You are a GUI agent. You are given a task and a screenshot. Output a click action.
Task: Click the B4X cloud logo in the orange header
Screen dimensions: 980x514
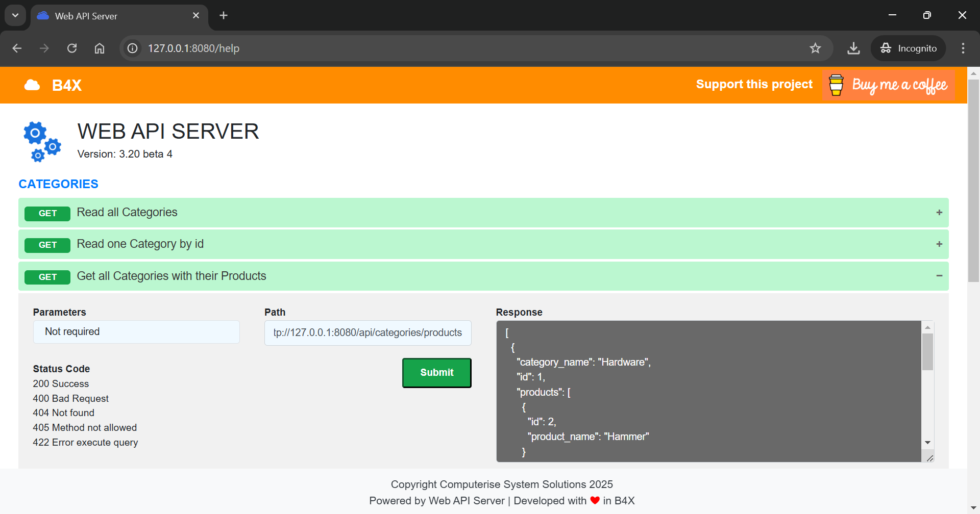32,85
